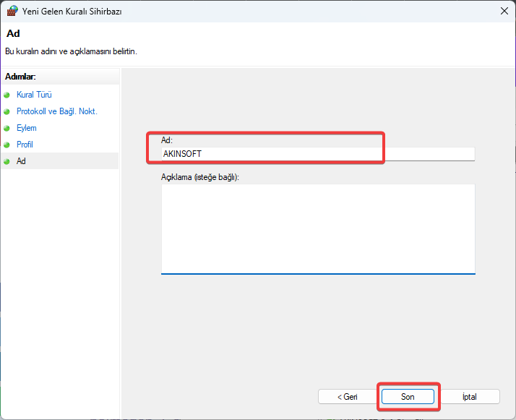Click the green bullet beside Profil
Image resolution: width=516 pixels, height=420 pixels.
7,145
